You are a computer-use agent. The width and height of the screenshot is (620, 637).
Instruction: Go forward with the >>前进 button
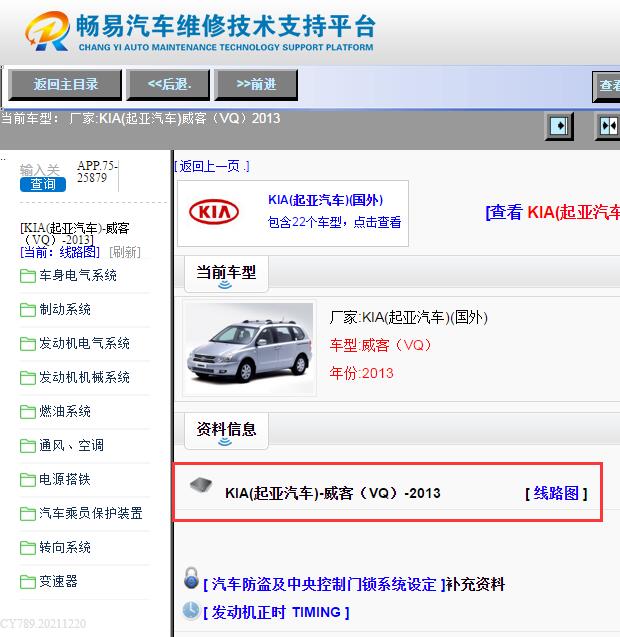pyautogui.click(x=256, y=84)
